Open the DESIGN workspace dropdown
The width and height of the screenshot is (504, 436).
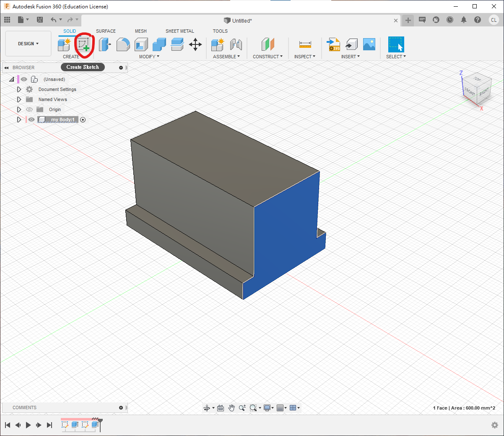(x=28, y=44)
